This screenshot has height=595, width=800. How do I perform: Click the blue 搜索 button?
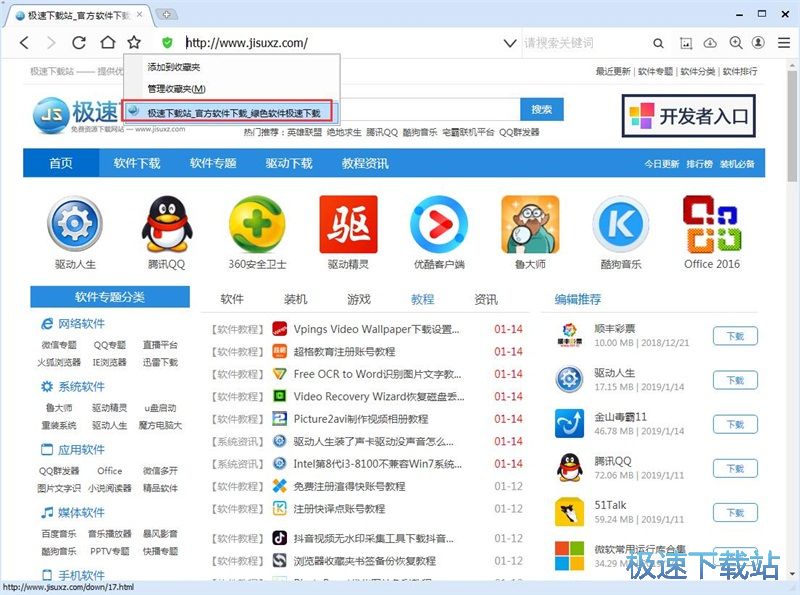tap(542, 109)
